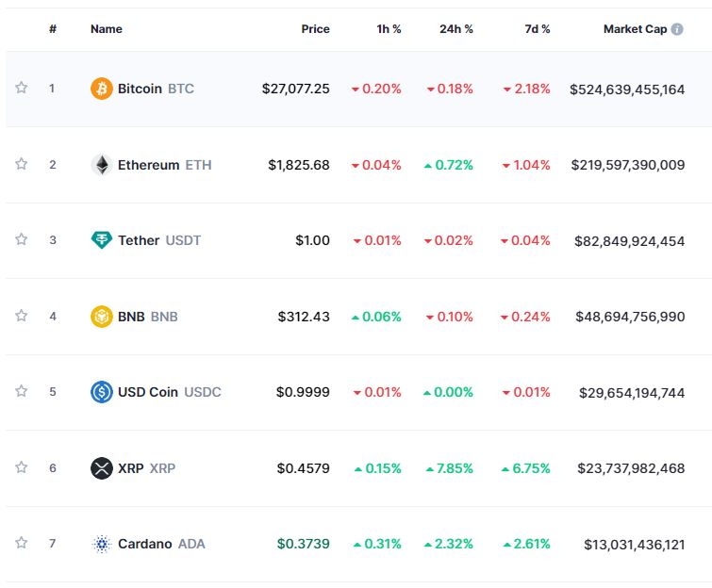Open the Market Cap info tooltip icon
712x588 pixels.
click(x=677, y=29)
